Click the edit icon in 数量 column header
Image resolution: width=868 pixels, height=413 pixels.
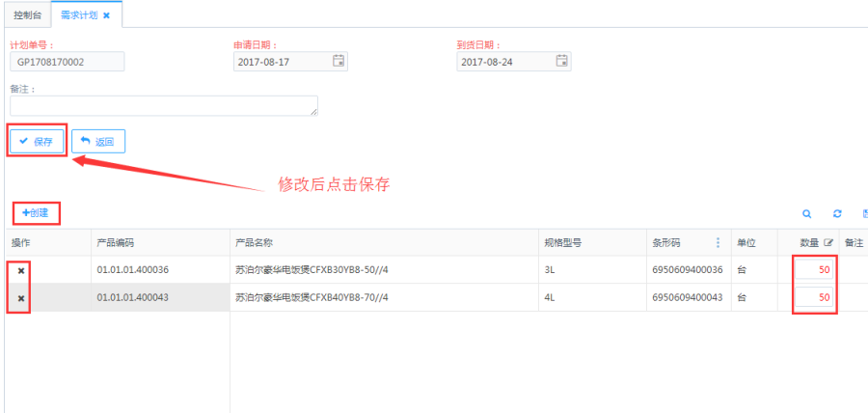pyautogui.click(x=827, y=243)
